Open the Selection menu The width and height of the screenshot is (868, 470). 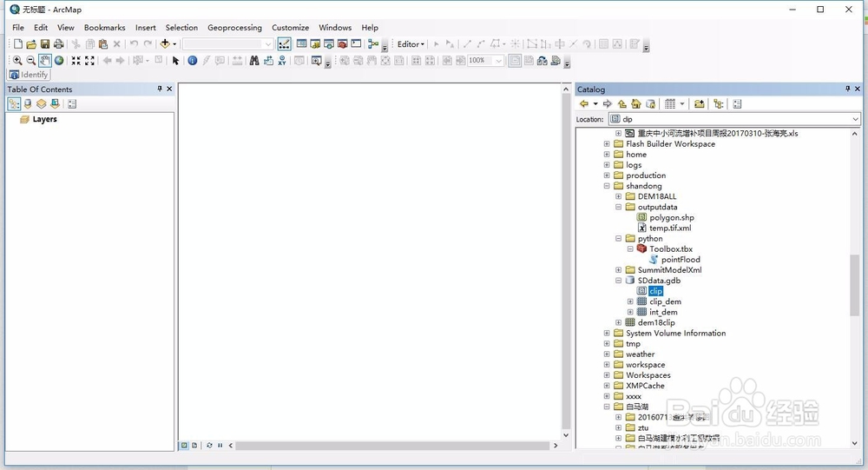click(x=181, y=27)
